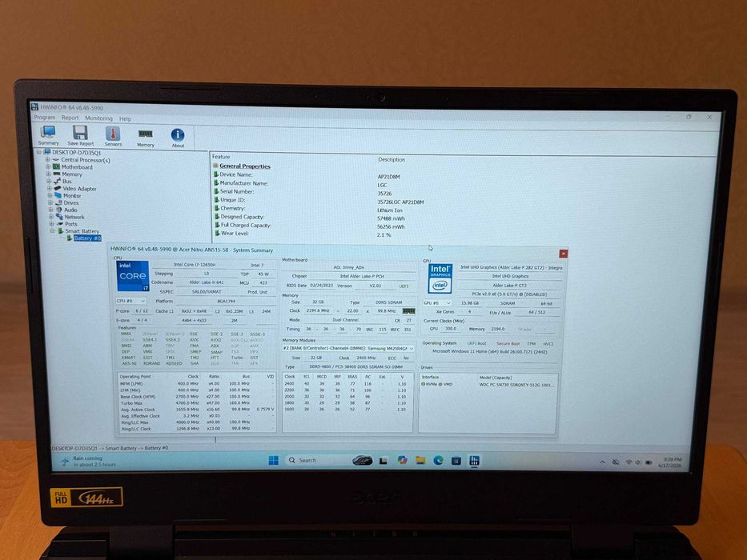Image resolution: width=747 pixels, height=560 pixels.
Task: Expand the Central Processor(s) node
Action: (48, 159)
